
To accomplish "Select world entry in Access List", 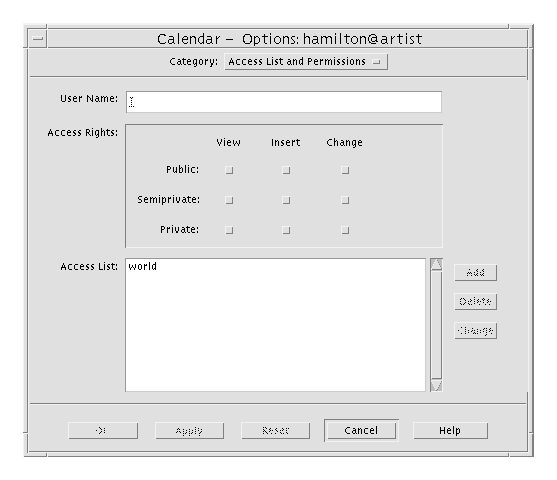I will click(x=142, y=266).
